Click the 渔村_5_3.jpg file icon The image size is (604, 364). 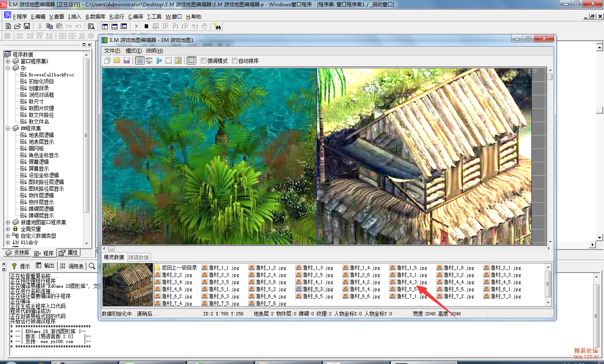click(x=298, y=289)
